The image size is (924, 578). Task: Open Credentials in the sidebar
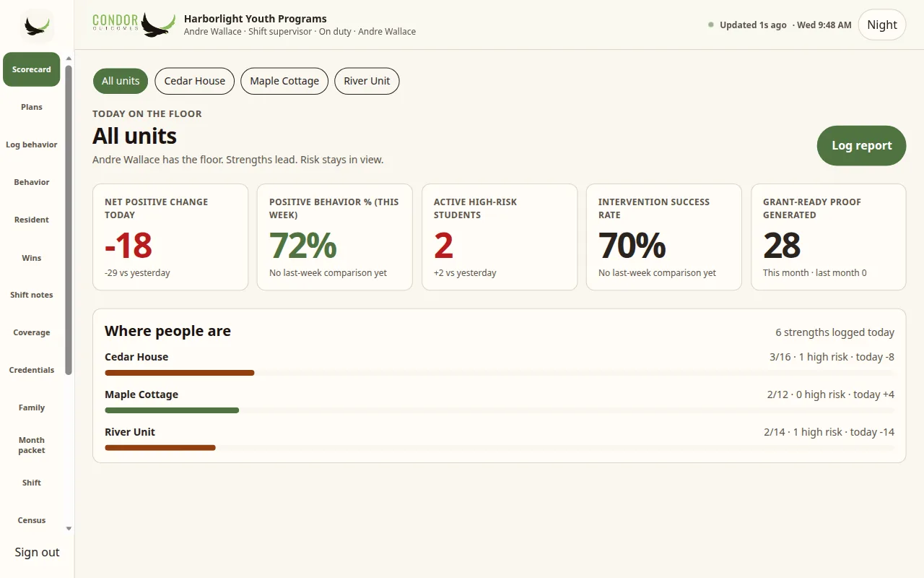[32, 370]
